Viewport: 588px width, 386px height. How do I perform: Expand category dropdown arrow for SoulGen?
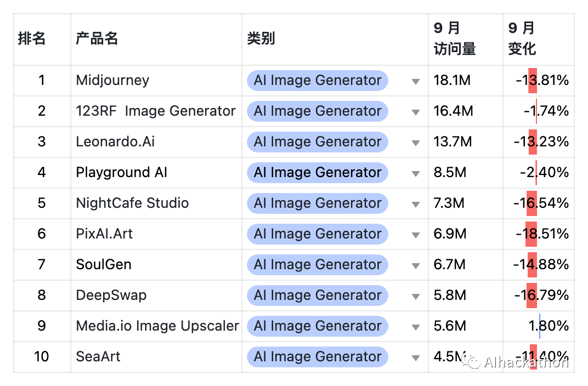[x=416, y=266]
